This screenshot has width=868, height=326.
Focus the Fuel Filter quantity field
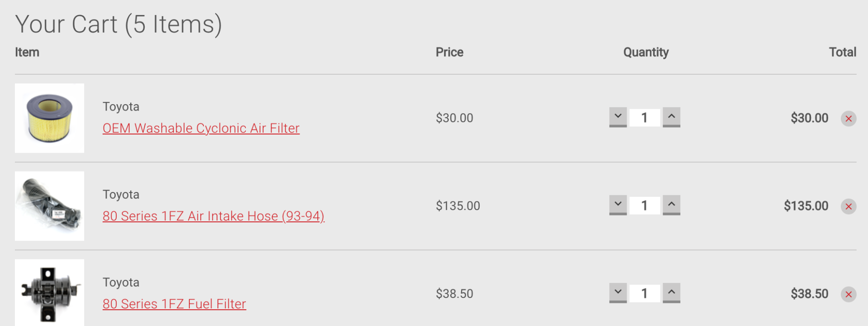[645, 293]
